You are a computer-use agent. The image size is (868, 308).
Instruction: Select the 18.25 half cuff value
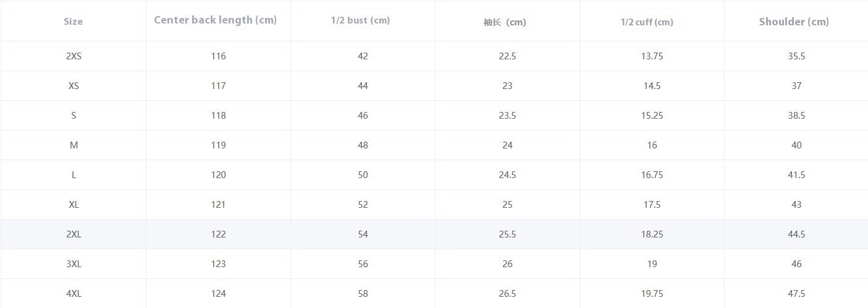(652, 234)
